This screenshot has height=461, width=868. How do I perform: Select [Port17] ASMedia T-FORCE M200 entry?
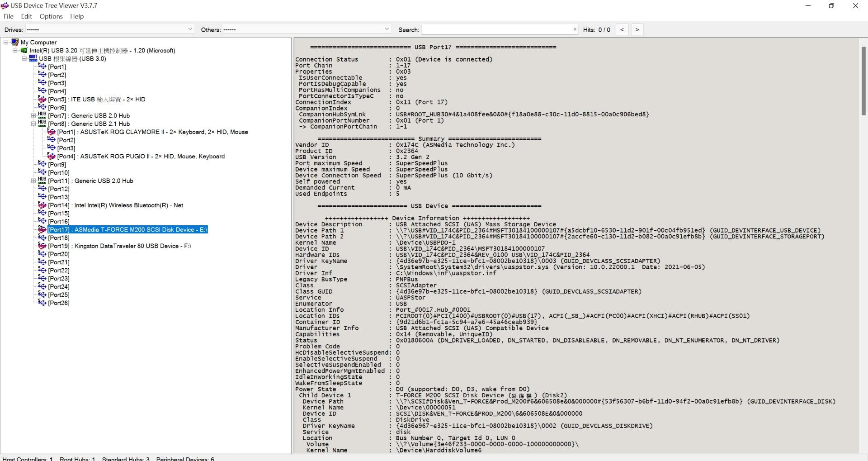127,229
